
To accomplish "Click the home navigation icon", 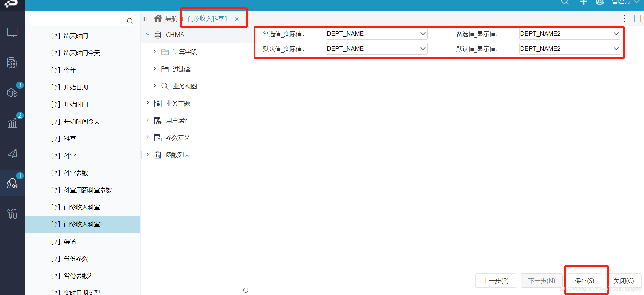I will coord(158,18).
